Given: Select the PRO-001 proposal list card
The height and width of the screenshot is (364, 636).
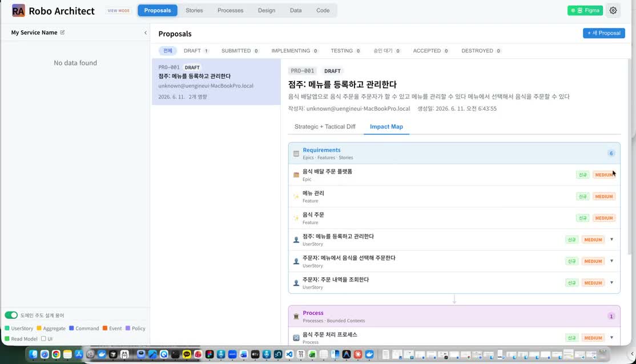Looking at the screenshot, I should pos(216,82).
